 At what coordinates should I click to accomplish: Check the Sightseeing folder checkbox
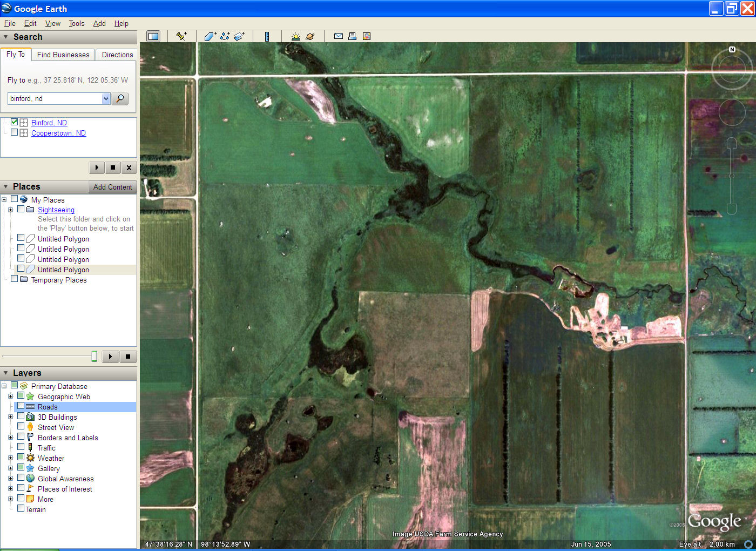click(21, 209)
